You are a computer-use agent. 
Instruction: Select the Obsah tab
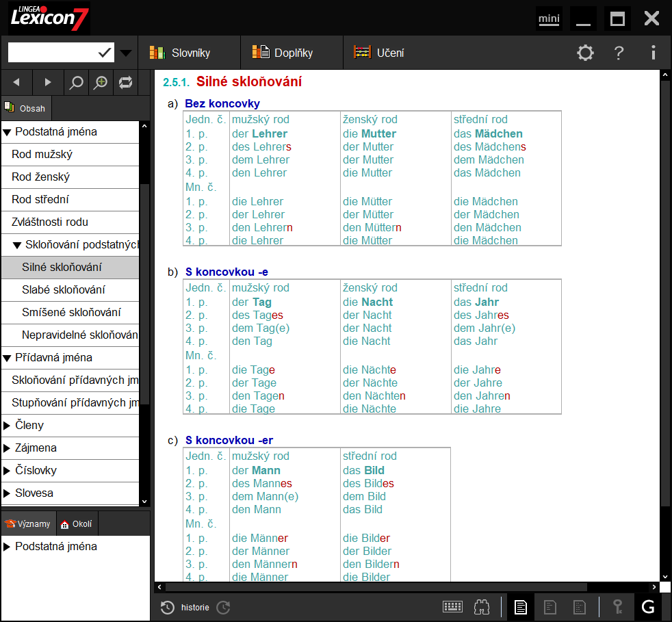point(26,108)
